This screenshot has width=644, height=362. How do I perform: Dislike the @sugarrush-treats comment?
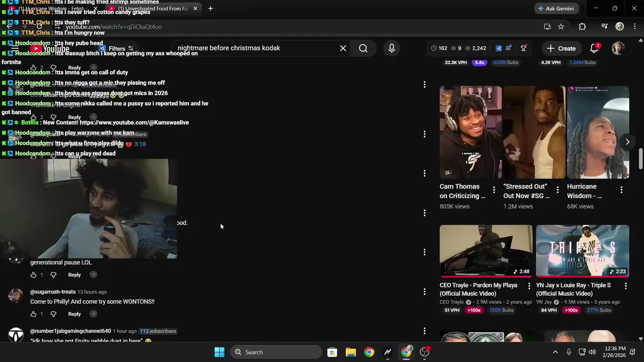tap(53, 314)
